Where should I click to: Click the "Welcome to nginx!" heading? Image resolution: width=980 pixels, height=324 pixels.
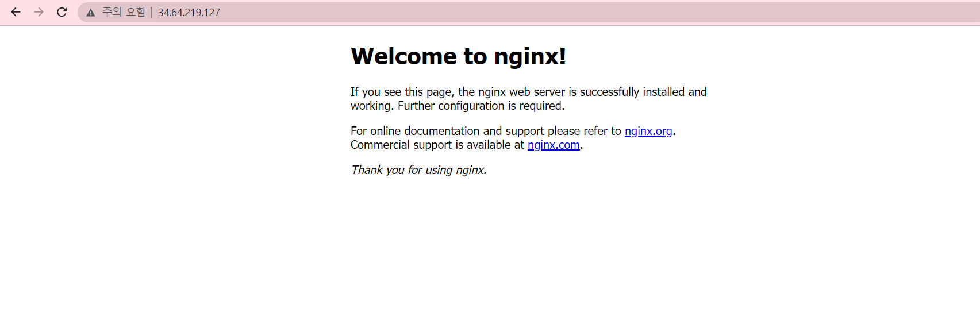459,56
